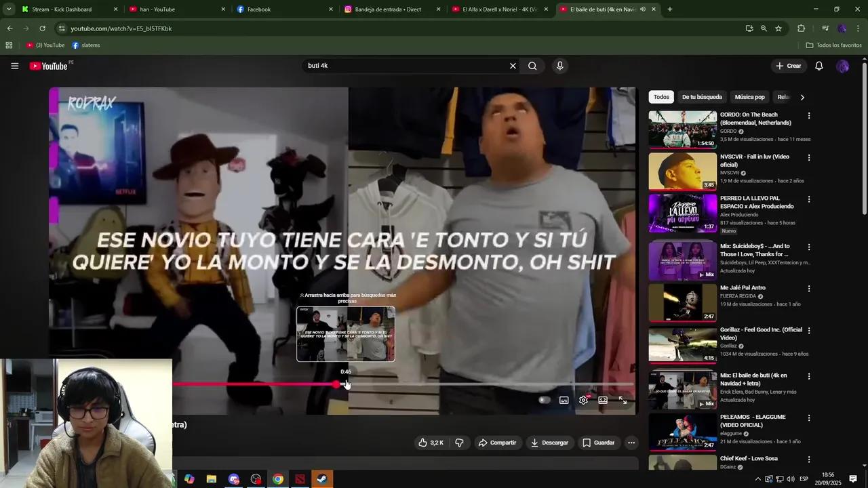Click the Guardar button
The height and width of the screenshot is (488, 868).
click(599, 443)
